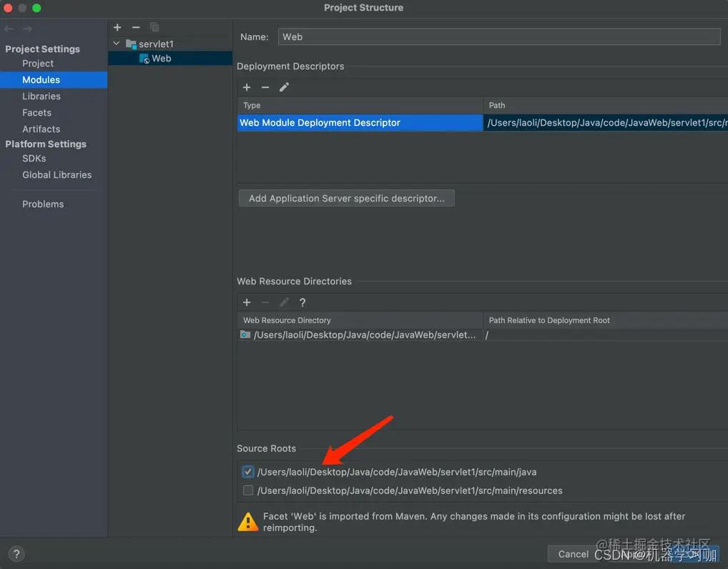Open web resource directories help

(x=302, y=302)
